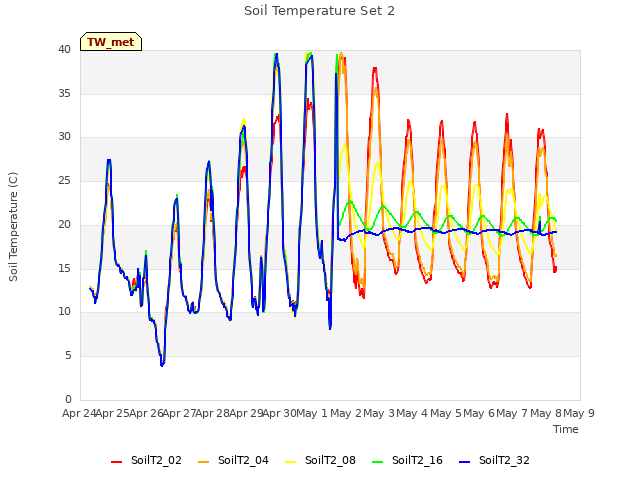Click the May 1 x-axis tick label
Viewport: 640px width, 480px height.
[312, 413]
